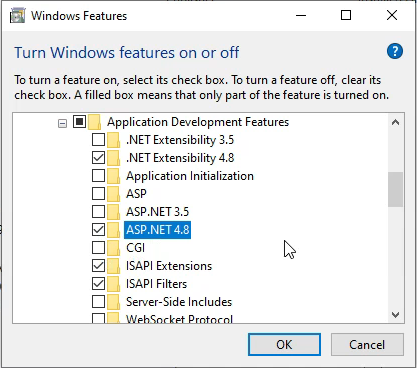Viewport: 417px width, 368px height.
Task: Select the CGI feature label
Action: click(135, 248)
